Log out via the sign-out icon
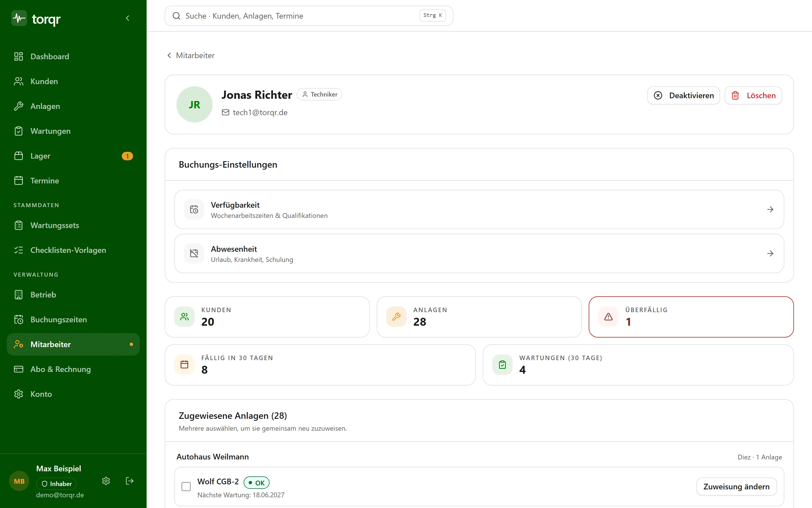 129,481
